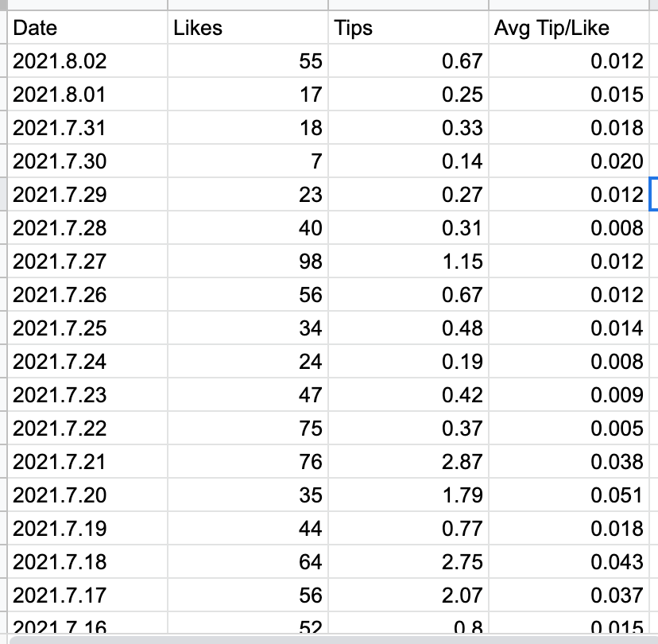Image resolution: width=658 pixels, height=644 pixels.
Task: Click Avg Tip/Like cell showing 0.051
Action: click(569, 495)
